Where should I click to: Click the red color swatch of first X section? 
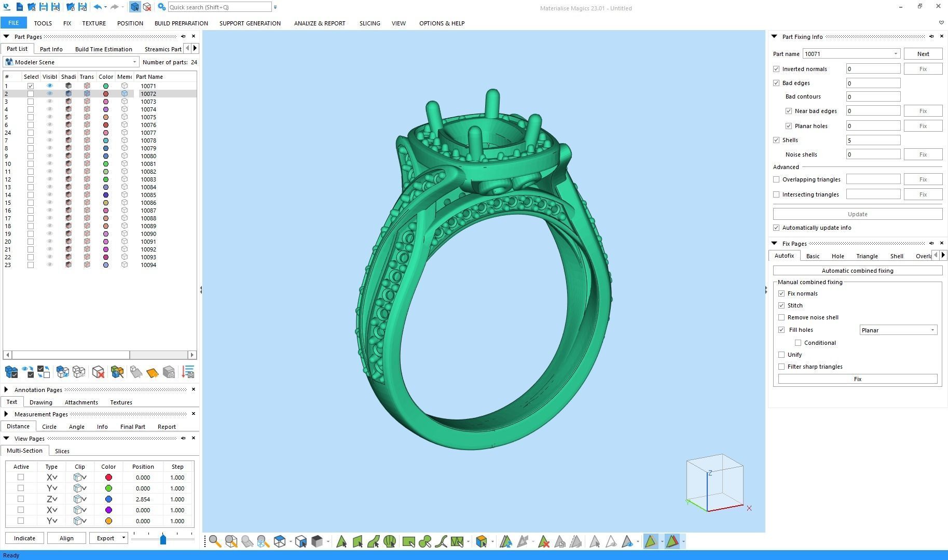click(108, 477)
